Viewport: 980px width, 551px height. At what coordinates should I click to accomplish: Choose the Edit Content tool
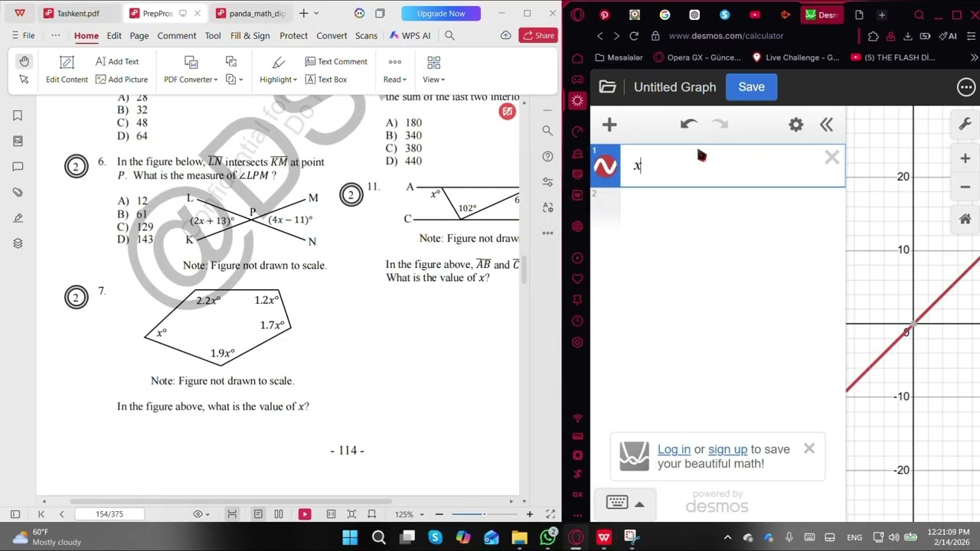pyautogui.click(x=67, y=69)
